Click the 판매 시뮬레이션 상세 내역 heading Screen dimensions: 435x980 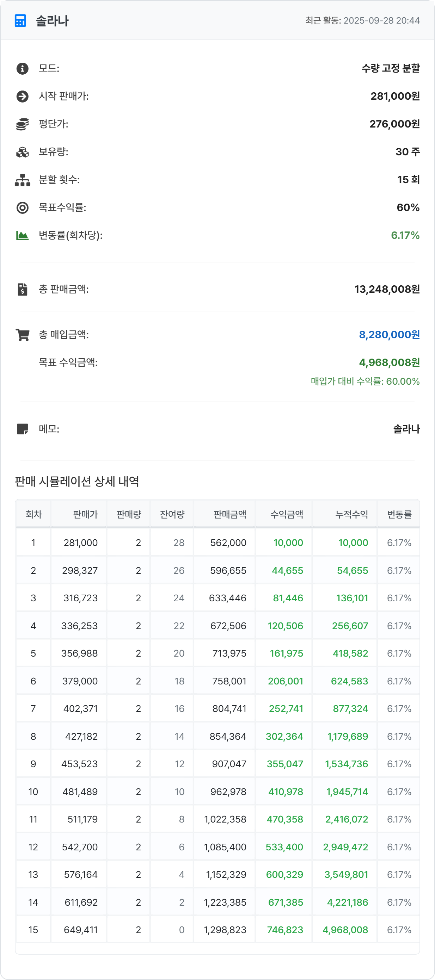77,481
